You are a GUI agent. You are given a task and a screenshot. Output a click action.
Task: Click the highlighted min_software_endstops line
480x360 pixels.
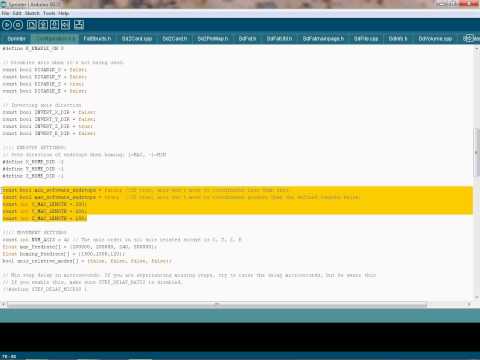145,190
